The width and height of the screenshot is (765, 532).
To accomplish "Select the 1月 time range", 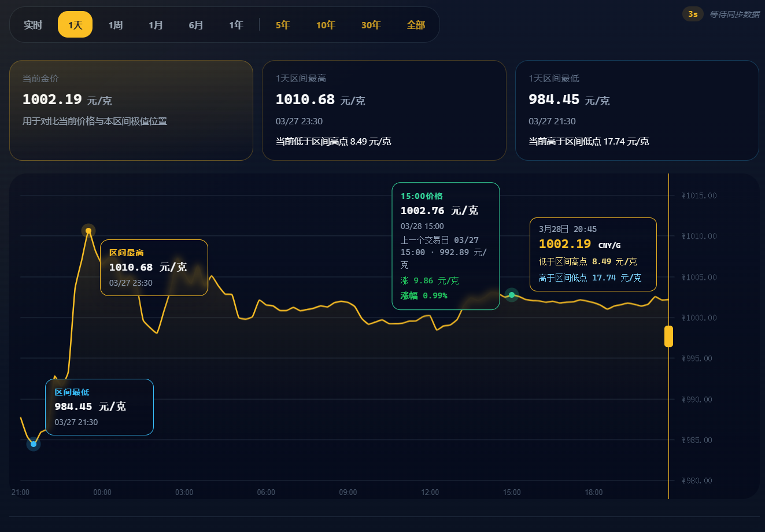I will pos(156,25).
